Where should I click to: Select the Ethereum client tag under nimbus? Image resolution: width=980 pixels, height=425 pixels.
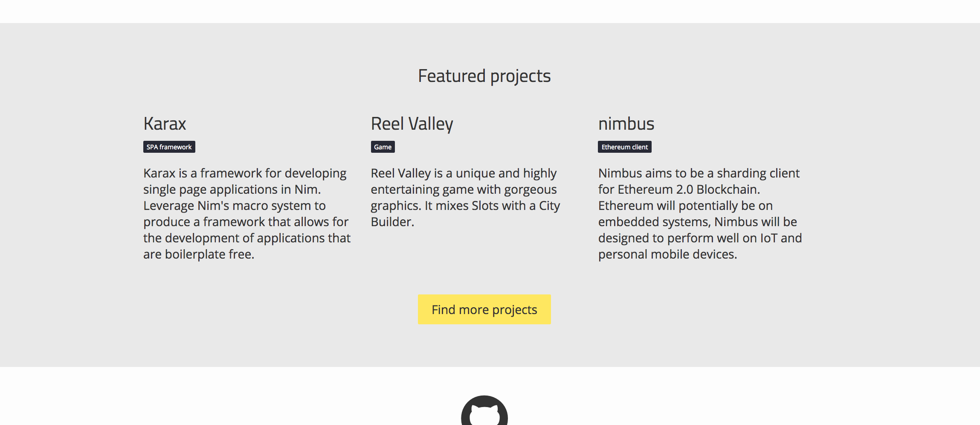click(624, 146)
